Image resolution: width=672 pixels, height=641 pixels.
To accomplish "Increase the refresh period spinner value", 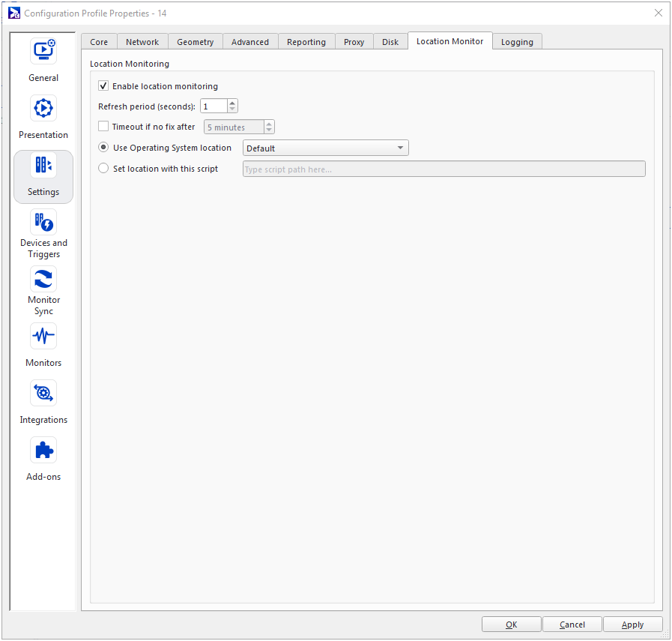I will pyautogui.click(x=232, y=103).
